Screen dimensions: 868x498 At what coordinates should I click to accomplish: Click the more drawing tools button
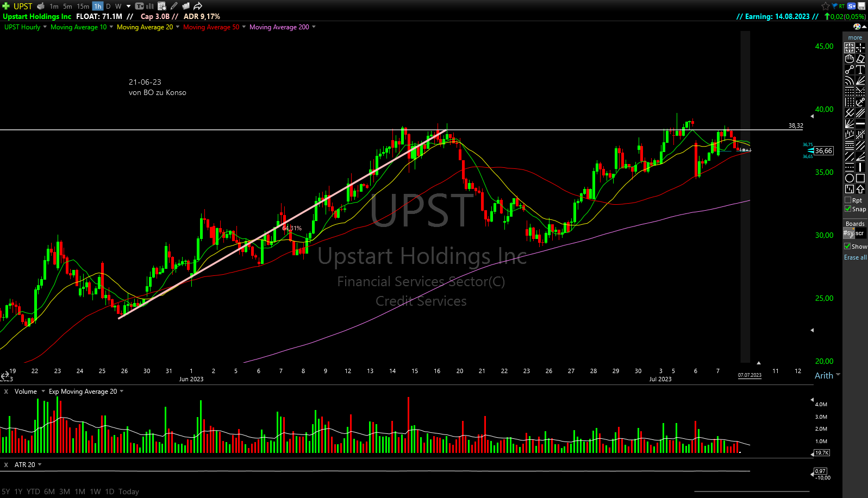tap(855, 37)
